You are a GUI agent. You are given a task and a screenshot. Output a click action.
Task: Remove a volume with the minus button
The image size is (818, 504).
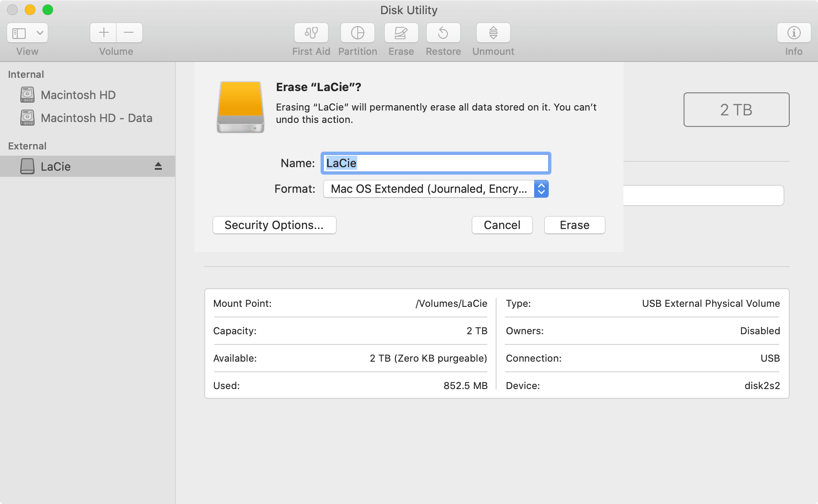point(129,33)
